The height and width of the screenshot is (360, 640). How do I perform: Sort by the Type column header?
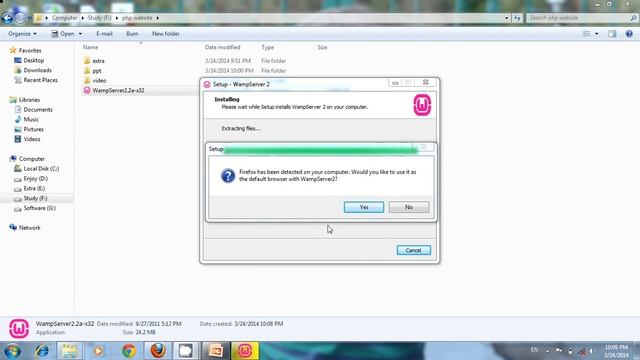coord(267,47)
